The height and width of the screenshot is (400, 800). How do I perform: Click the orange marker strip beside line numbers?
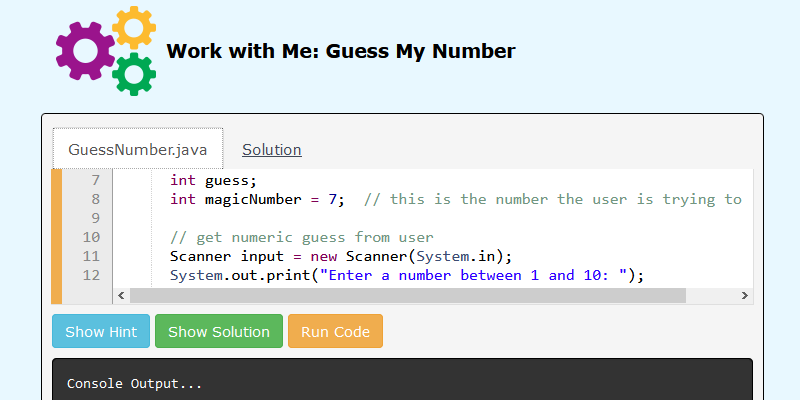(57, 237)
